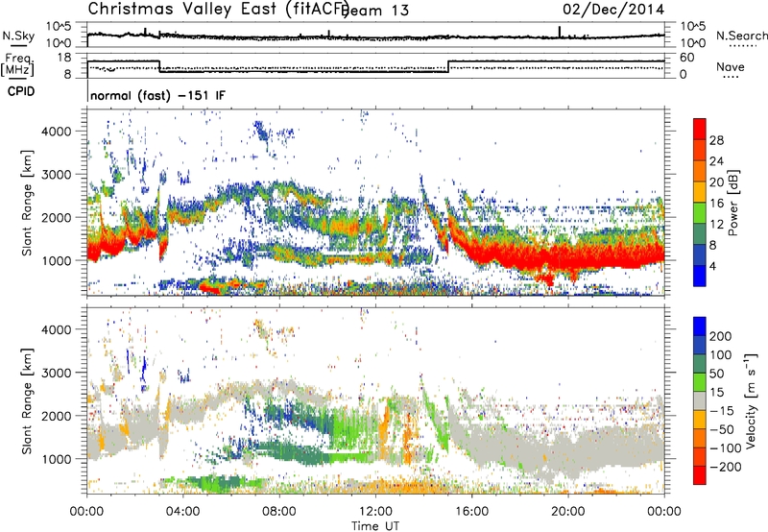Click the '28' tick on the power colorbar
This screenshot has height=532, width=768.
(x=716, y=140)
